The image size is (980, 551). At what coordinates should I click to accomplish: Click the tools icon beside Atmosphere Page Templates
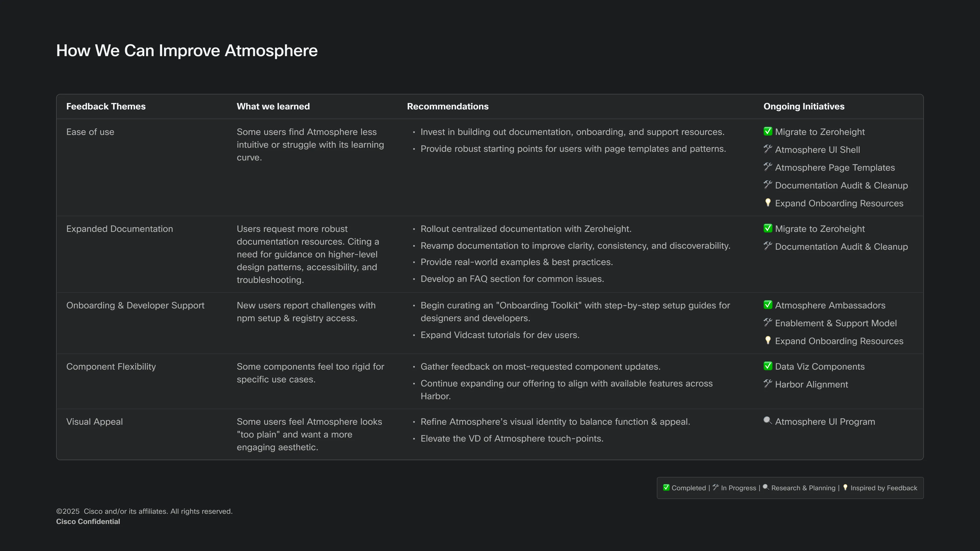[x=768, y=167]
